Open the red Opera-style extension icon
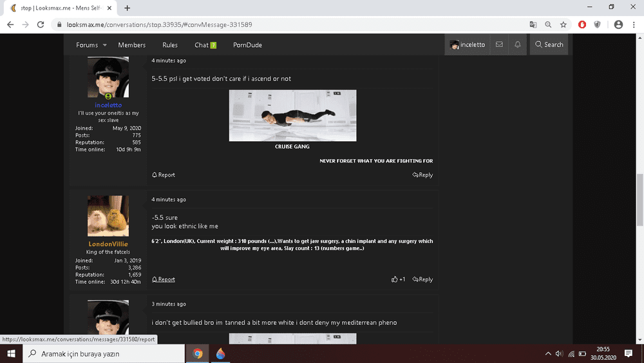The width and height of the screenshot is (644, 363). 582,25
